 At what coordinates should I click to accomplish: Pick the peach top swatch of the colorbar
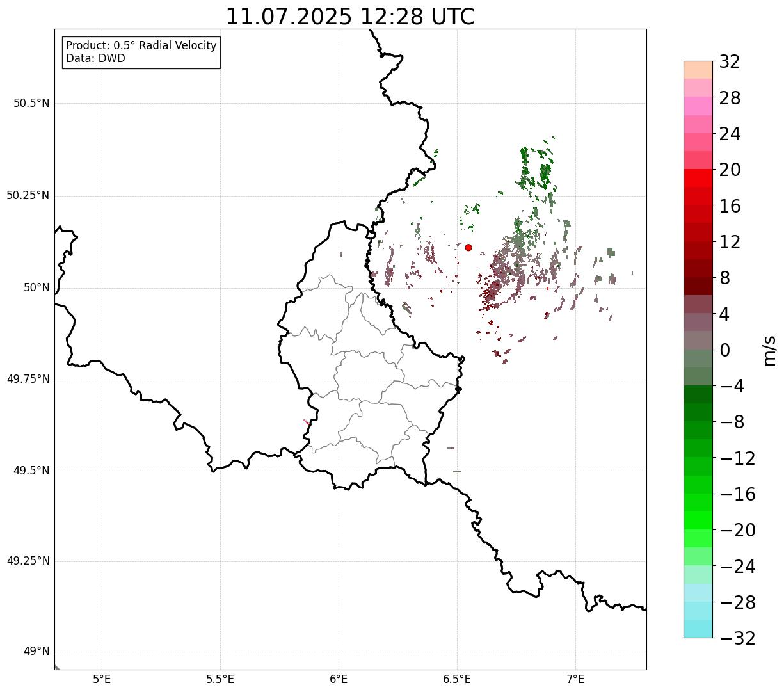point(698,70)
